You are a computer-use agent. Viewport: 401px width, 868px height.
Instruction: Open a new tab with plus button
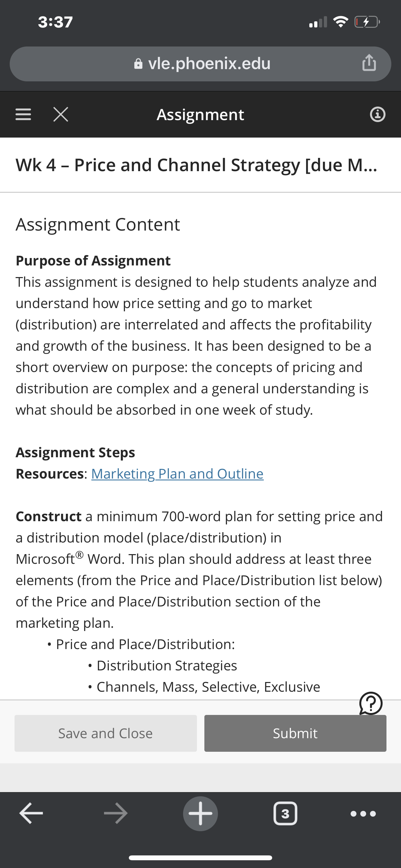pos(200,813)
